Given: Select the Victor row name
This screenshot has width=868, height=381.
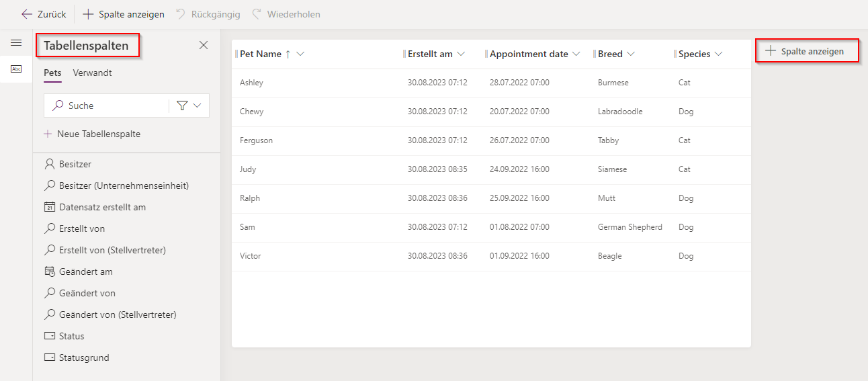Looking at the screenshot, I should coord(250,256).
